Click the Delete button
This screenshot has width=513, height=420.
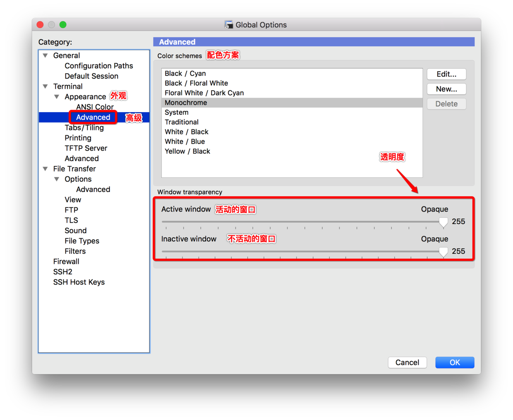[x=446, y=104]
